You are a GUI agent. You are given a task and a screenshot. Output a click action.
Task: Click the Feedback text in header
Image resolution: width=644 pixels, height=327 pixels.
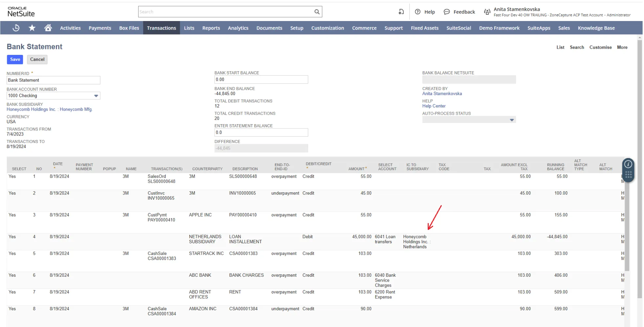point(464,12)
